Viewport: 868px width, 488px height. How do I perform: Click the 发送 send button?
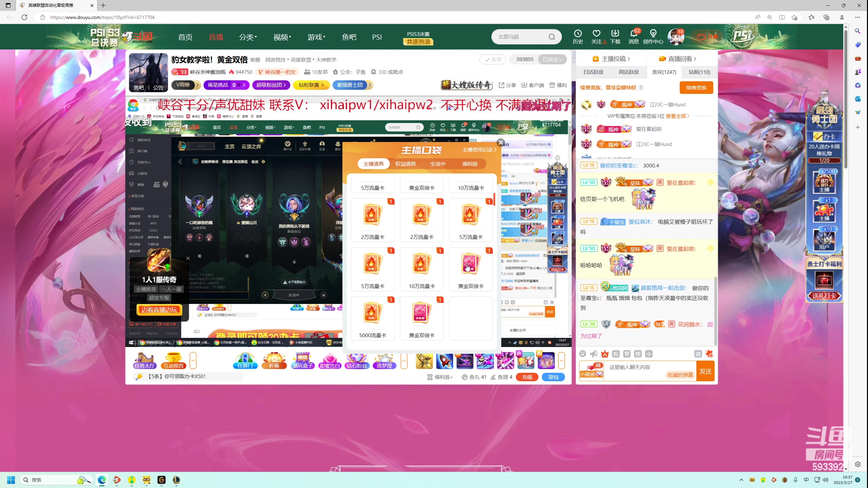(x=705, y=371)
